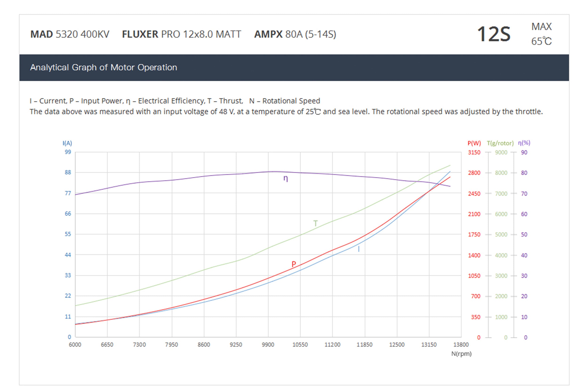Click the Analytical Graph of Motor Operation banner

(103, 68)
